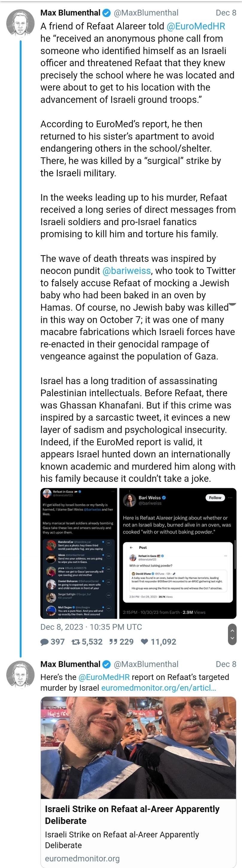242x868 pixels.
Task: Click the quote icon showing 229
Action: coord(113,642)
